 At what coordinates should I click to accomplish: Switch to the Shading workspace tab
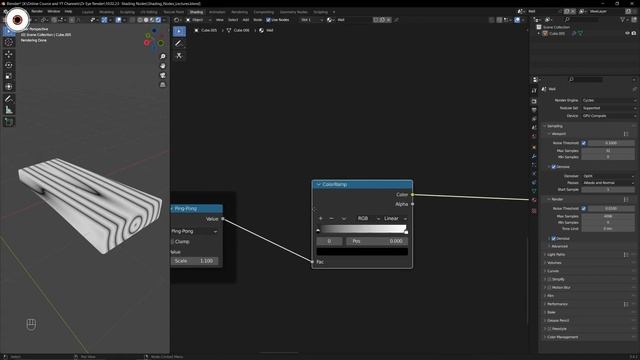click(196, 12)
